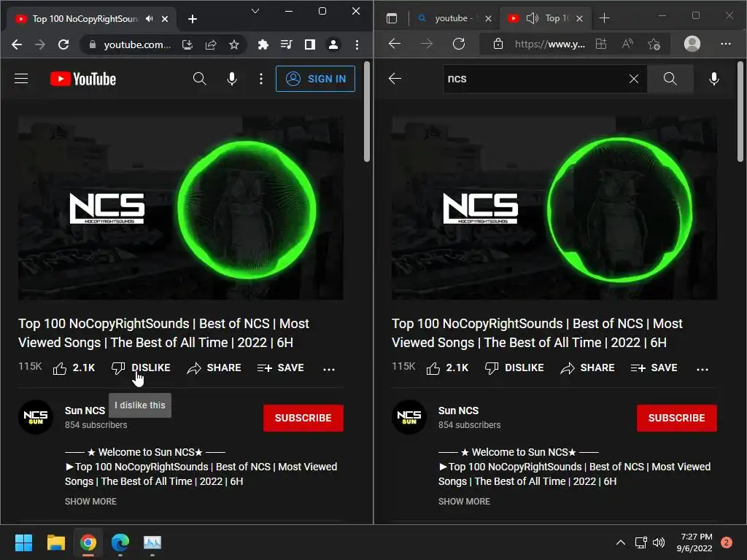The height and width of the screenshot is (560, 747).
Task: Go back in Chrome browser
Action: (17, 44)
